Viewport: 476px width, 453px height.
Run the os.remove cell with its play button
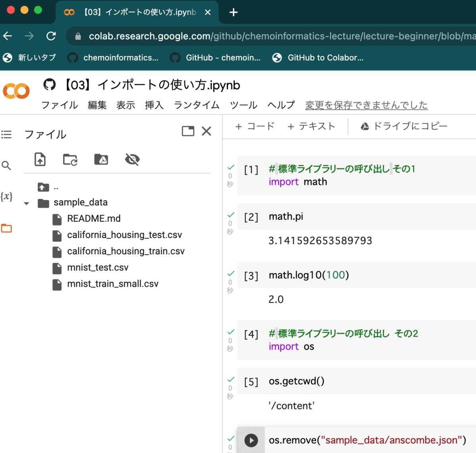tap(251, 440)
